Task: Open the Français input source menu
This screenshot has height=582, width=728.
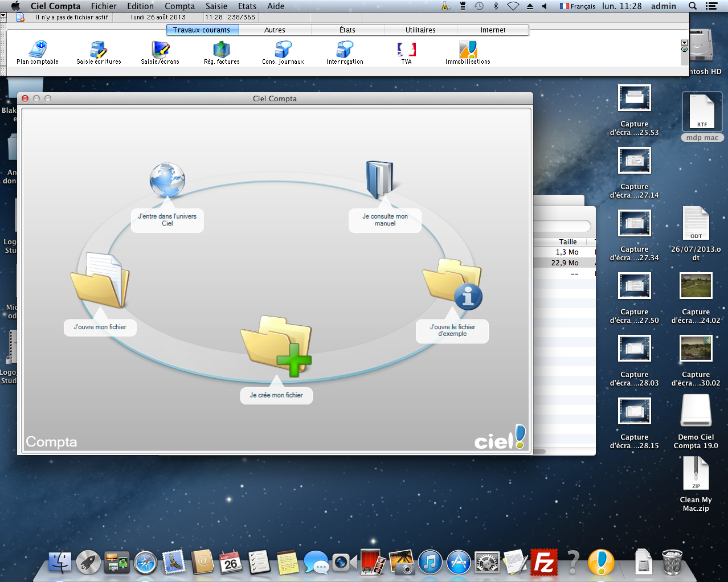Action: tap(577, 6)
